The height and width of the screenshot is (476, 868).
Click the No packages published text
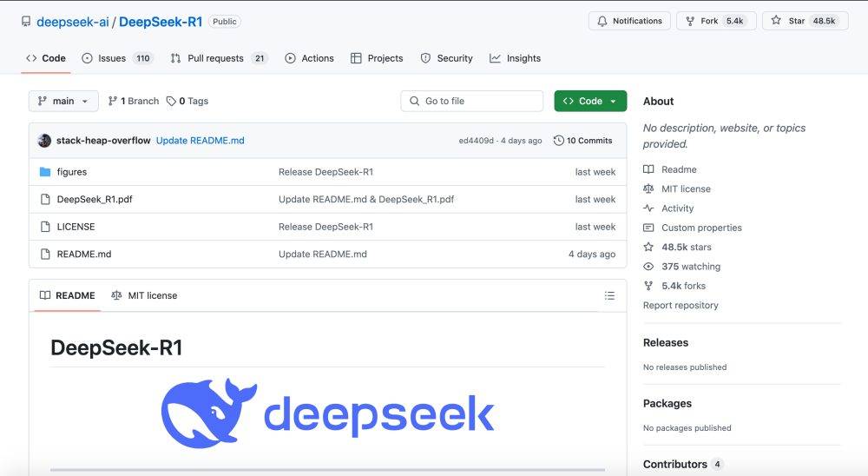point(687,427)
